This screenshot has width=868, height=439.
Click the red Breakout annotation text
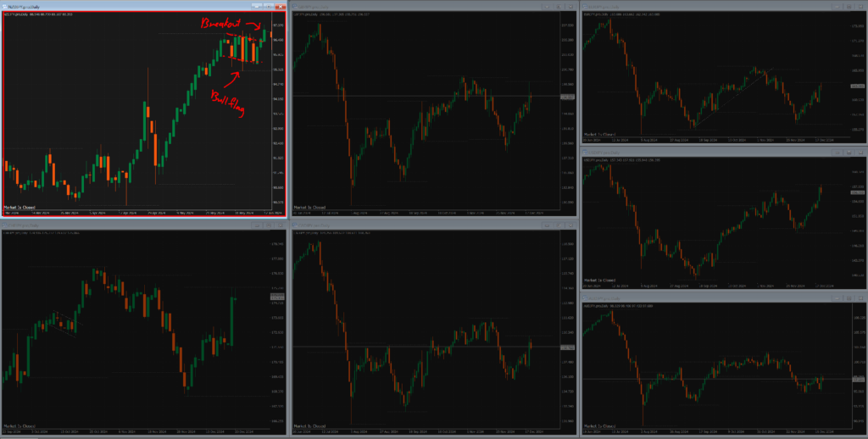click(220, 24)
